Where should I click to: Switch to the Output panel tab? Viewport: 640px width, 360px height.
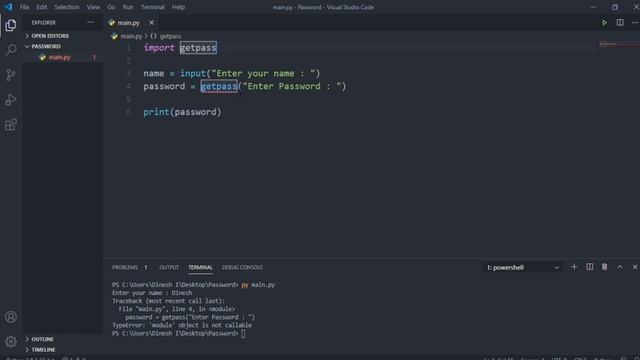[x=169, y=267]
